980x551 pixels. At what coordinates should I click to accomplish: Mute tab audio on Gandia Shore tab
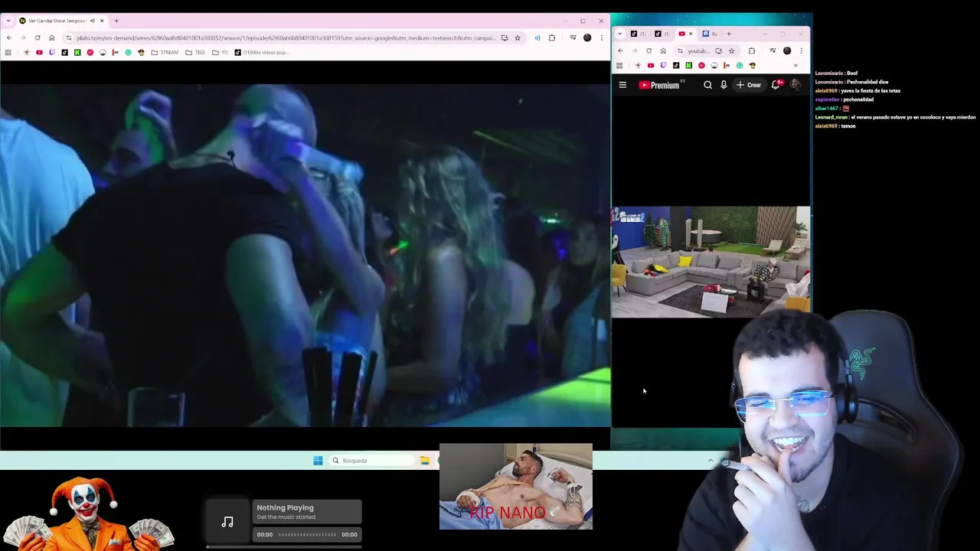93,21
